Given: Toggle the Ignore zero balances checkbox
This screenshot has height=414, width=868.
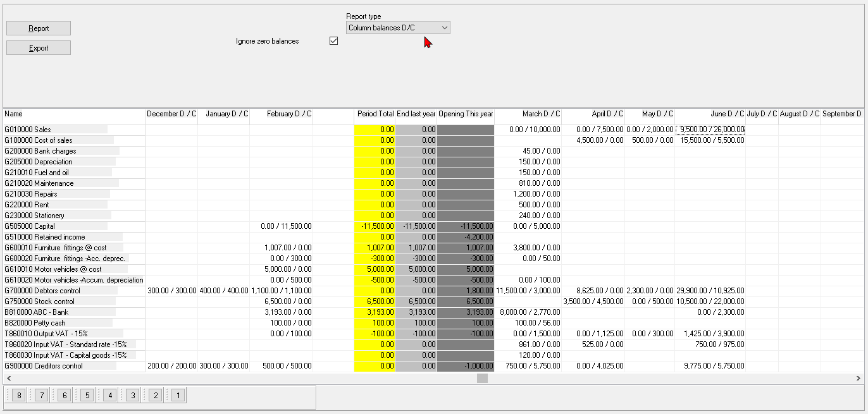Looking at the screenshot, I should (334, 41).
